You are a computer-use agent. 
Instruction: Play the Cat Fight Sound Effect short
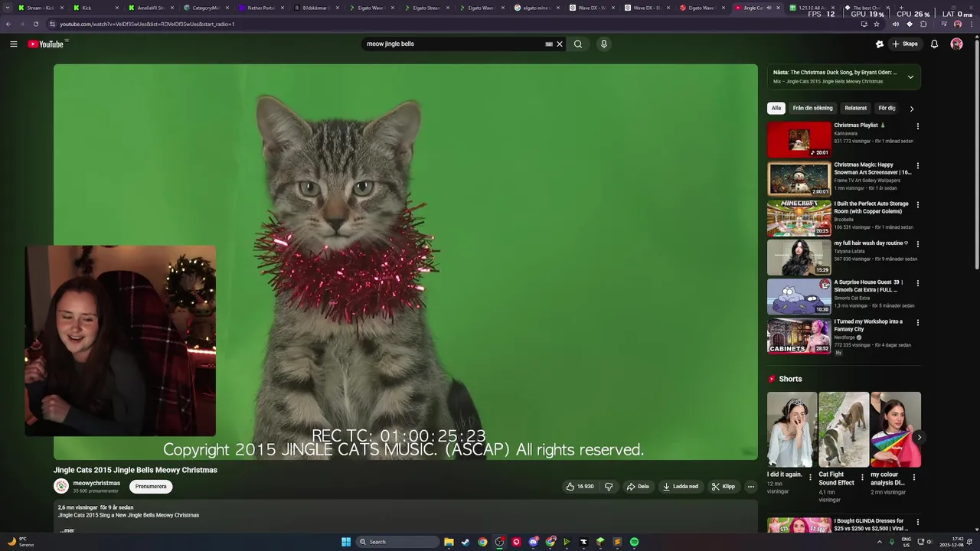pyautogui.click(x=844, y=429)
